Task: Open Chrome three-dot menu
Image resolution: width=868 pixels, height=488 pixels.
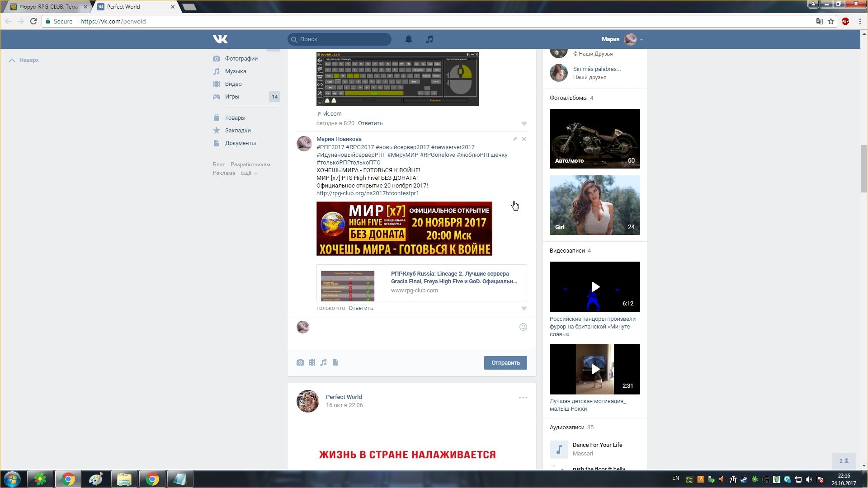Action: (860, 21)
